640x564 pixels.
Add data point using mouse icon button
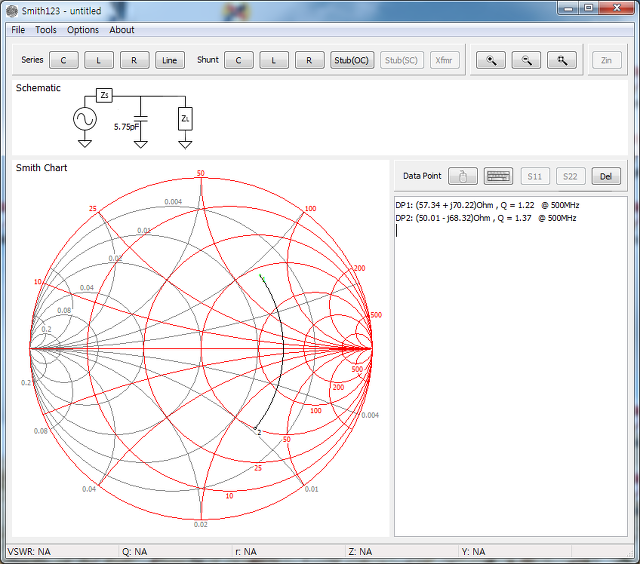(x=462, y=176)
